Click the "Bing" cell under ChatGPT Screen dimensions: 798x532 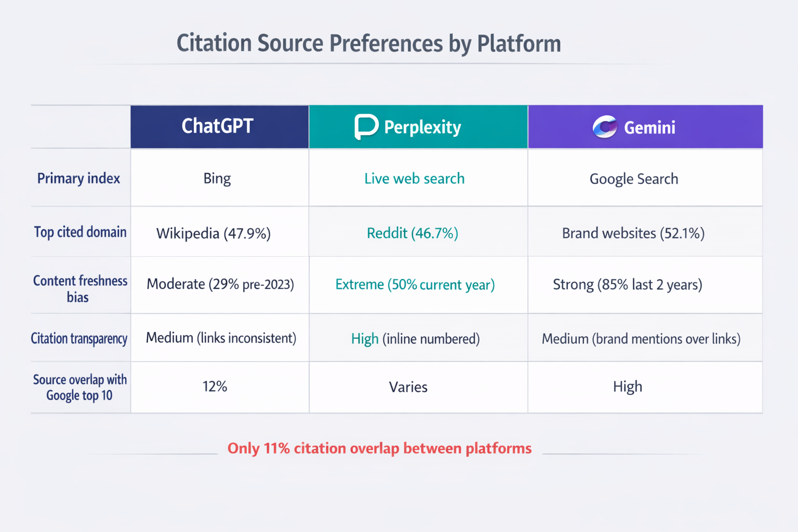click(x=217, y=179)
